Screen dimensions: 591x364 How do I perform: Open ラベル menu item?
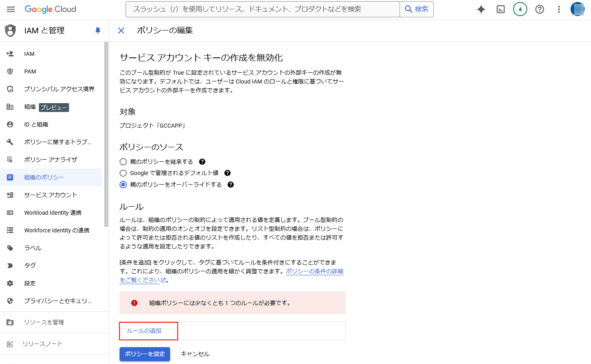click(51, 248)
